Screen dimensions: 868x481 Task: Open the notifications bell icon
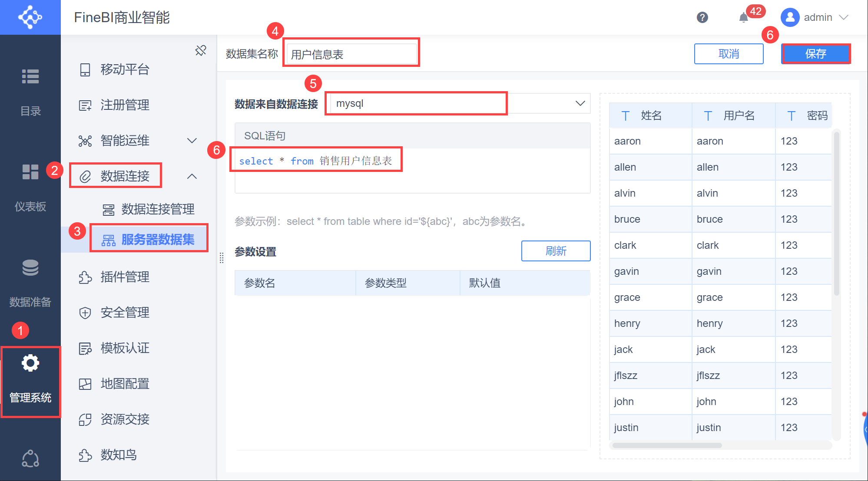pos(743,17)
